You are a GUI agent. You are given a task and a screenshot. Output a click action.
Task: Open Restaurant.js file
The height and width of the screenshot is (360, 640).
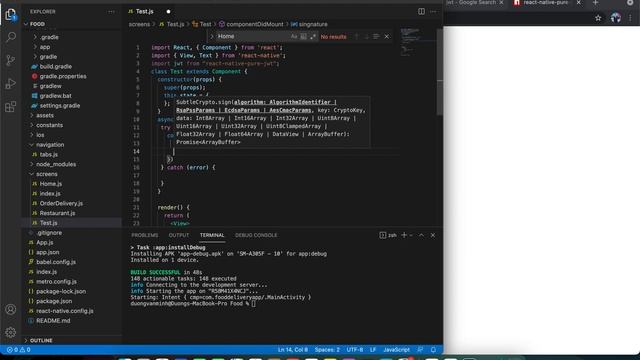57,213
